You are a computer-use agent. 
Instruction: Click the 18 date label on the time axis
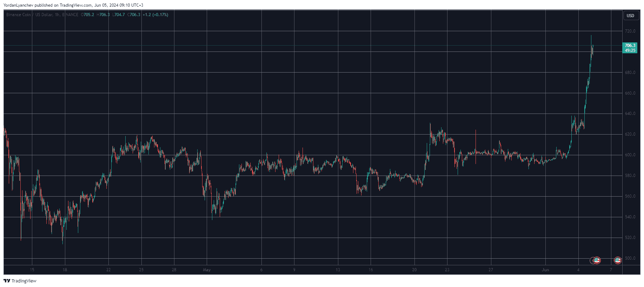pos(65,270)
